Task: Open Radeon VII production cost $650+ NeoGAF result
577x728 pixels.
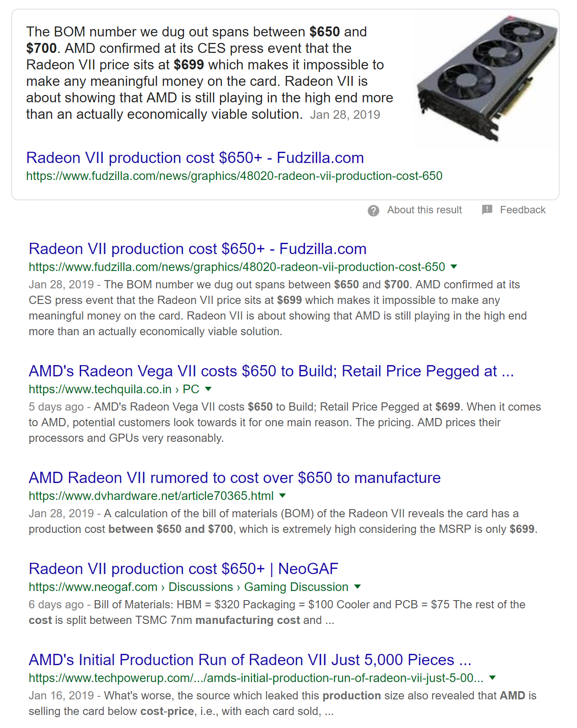Action: click(x=184, y=569)
